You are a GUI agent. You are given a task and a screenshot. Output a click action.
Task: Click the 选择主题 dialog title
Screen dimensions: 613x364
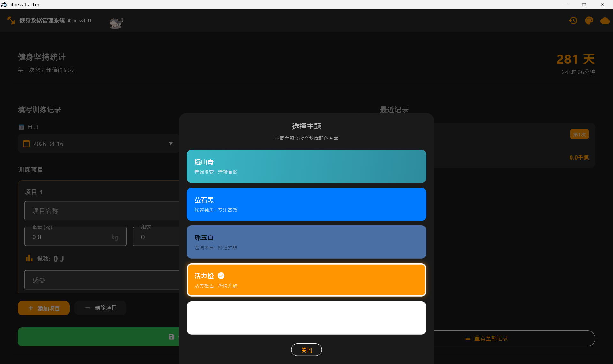306,126
